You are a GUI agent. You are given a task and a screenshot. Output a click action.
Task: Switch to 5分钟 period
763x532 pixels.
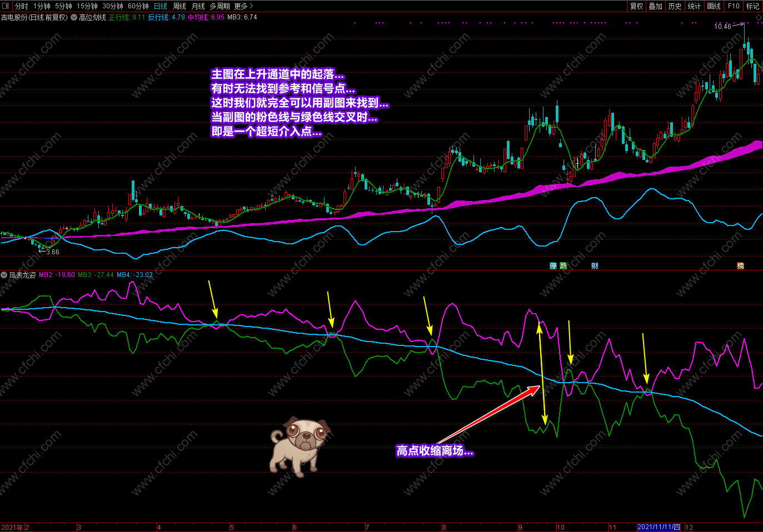point(63,6)
